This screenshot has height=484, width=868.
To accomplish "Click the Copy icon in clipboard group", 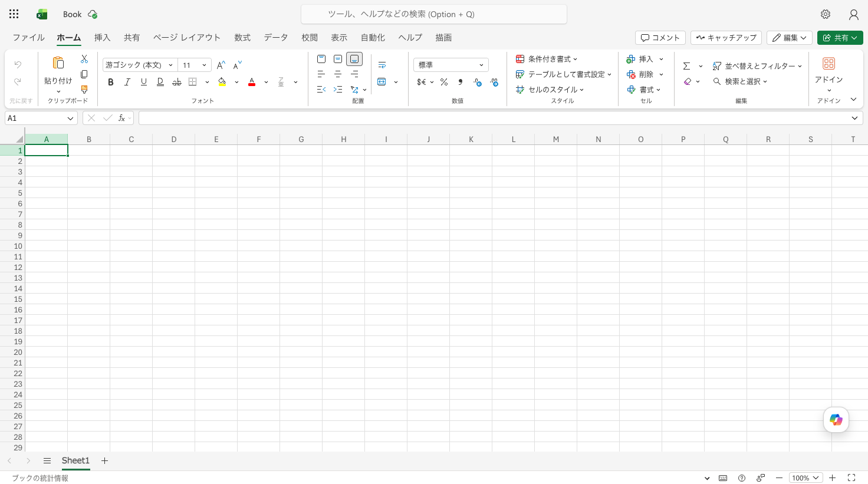I will point(84,74).
